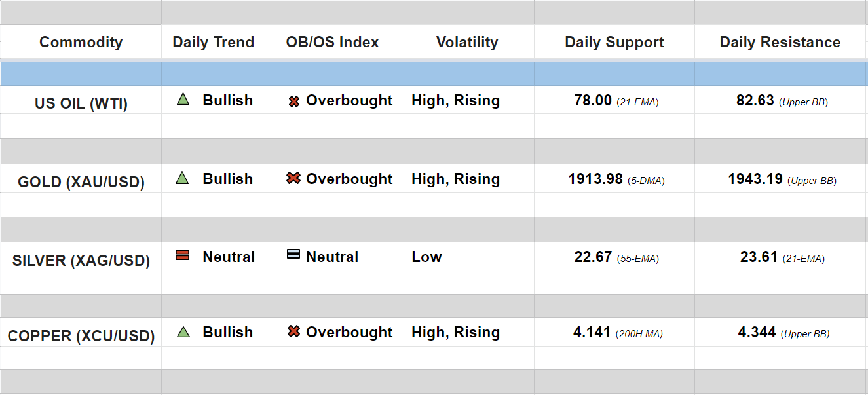Click the Volatility column header

pos(466,42)
